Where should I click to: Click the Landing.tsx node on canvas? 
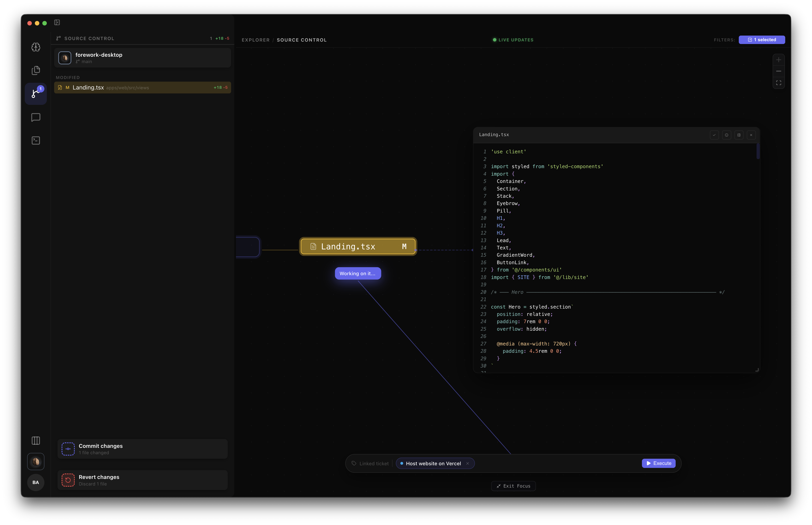click(x=358, y=246)
